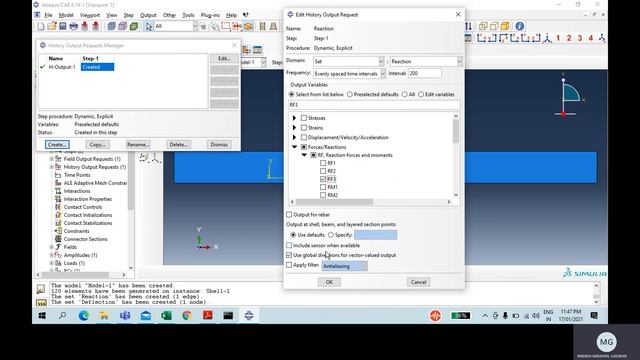640x360 pixels.
Task: Click Cancel in Edit History Output Request
Action: tap(418, 282)
